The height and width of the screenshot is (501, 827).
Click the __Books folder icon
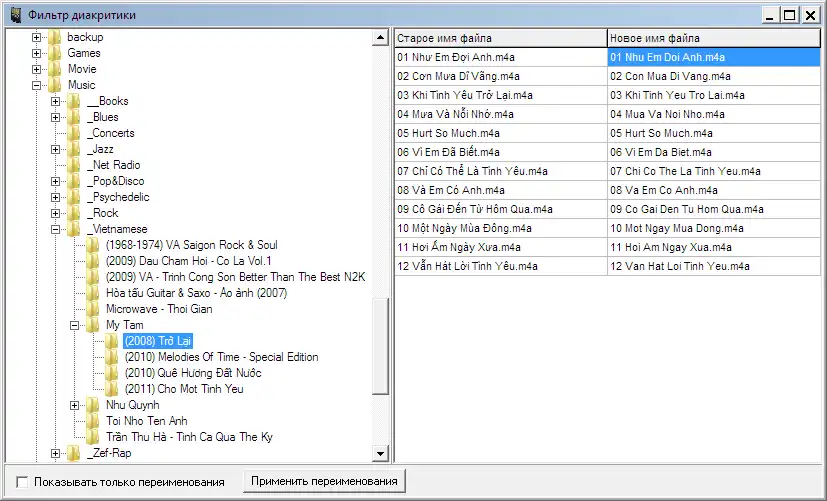pos(74,101)
